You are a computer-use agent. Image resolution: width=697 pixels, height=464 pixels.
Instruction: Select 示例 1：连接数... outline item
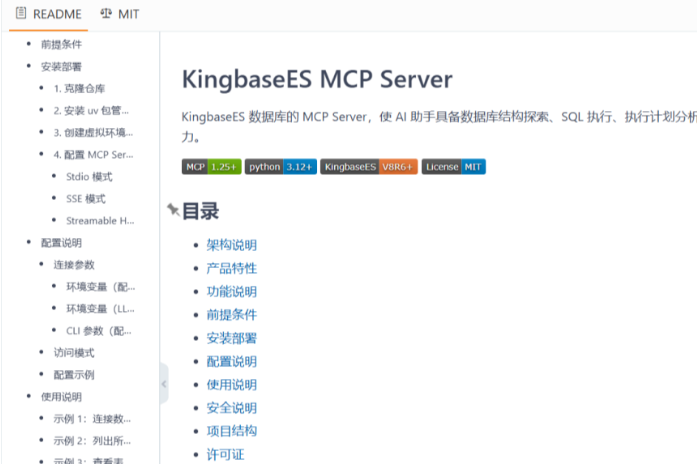92,419
